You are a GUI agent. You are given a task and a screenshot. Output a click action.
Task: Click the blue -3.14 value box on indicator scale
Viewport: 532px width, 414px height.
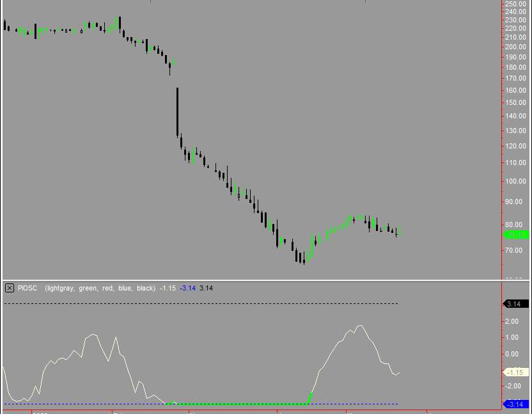tap(515, 403)
